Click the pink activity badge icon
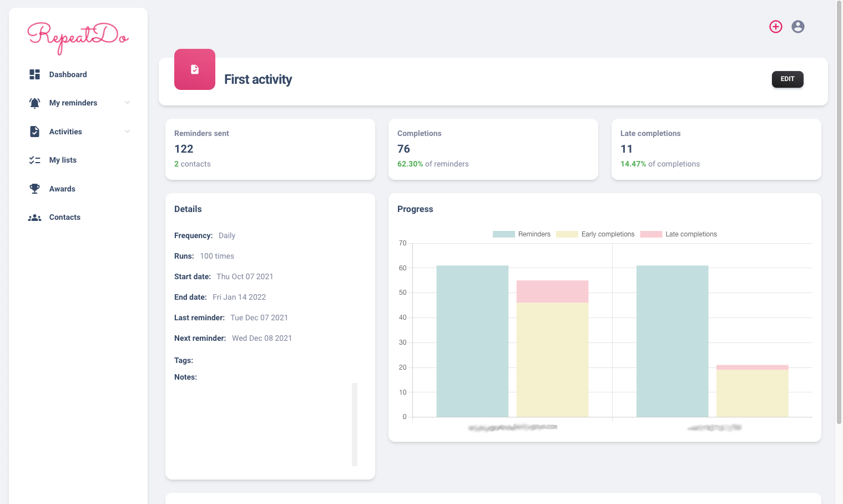The width and height of the screenshot is (843, 504). pos(195,69)
